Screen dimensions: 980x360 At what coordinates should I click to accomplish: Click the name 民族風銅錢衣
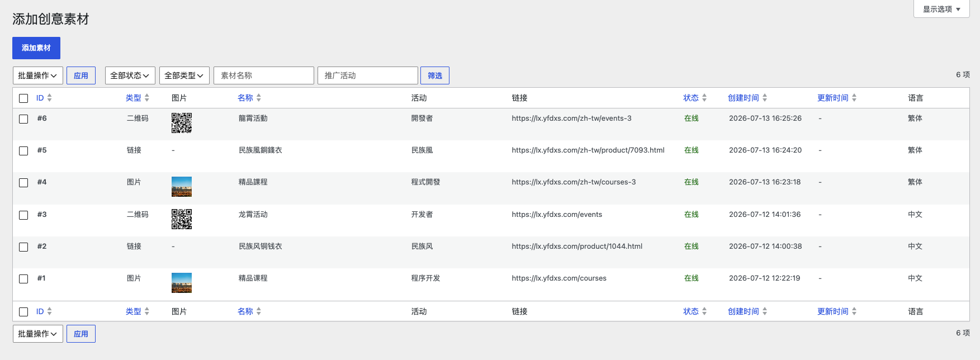(261, 150)
